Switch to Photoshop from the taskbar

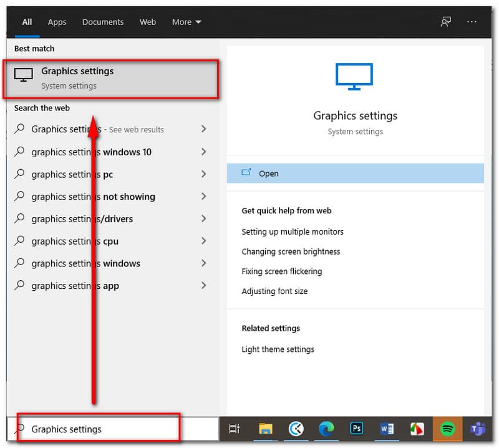coord(357,429)
